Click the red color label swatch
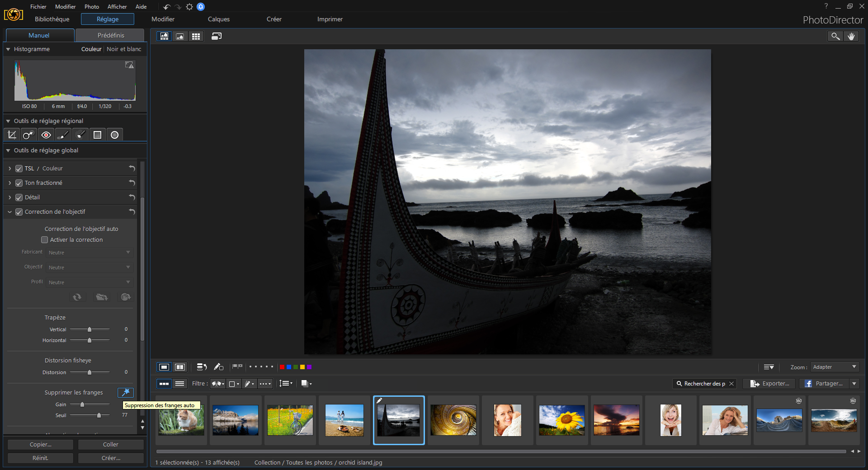Image resolution: width=868 pixels, height=470 pixels. coord(282,367)
